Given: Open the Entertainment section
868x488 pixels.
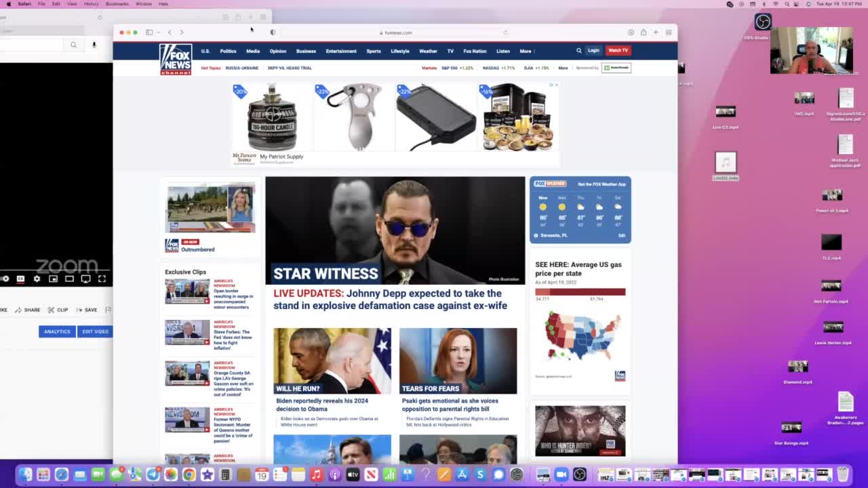Looking at the screenshot, I should [x=341, y=51].
